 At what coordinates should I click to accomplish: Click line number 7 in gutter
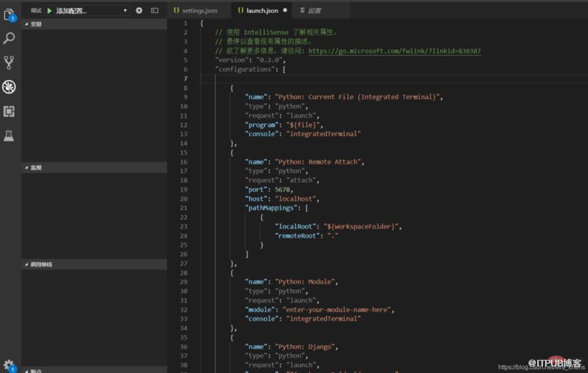point(185,79)
